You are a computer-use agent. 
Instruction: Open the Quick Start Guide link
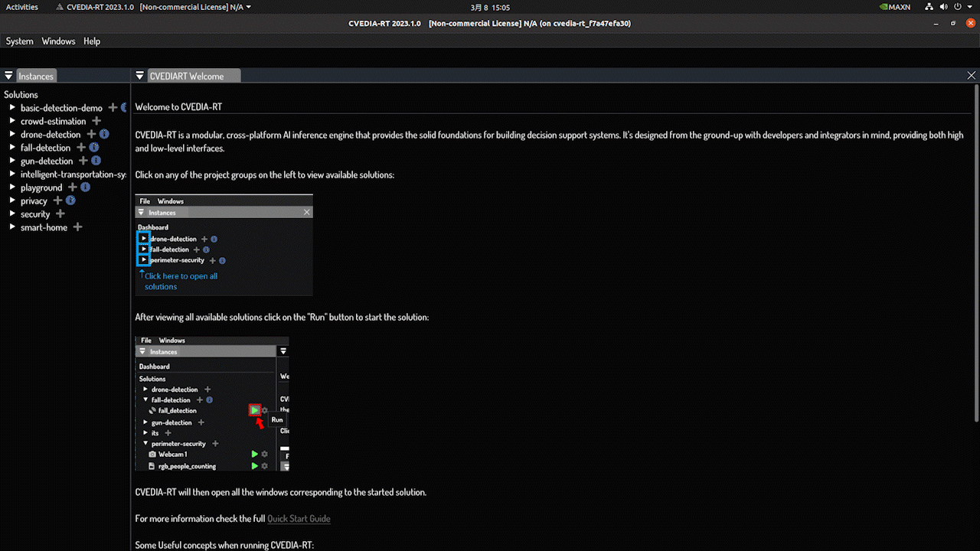click(x=299, y=518)
